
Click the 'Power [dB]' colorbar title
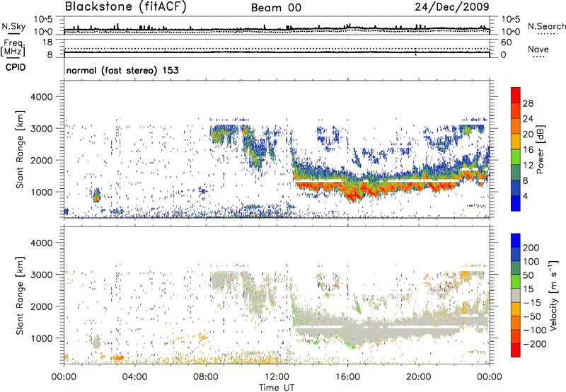[x=540, y=149]
